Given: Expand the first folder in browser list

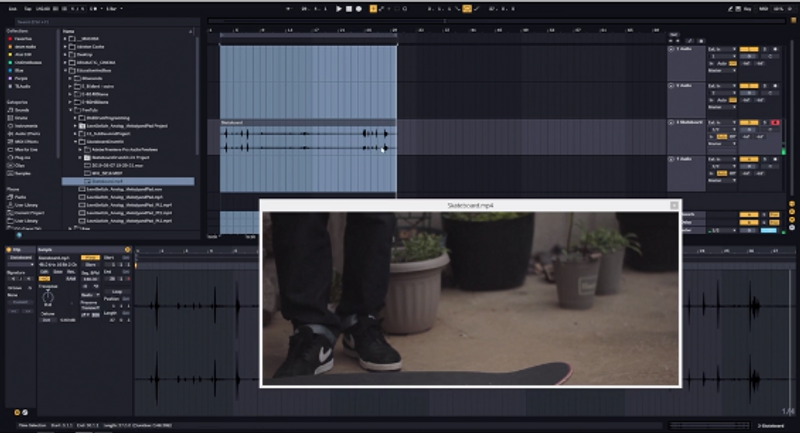Looking at the screenshot, I should click(x=65, y=39).
